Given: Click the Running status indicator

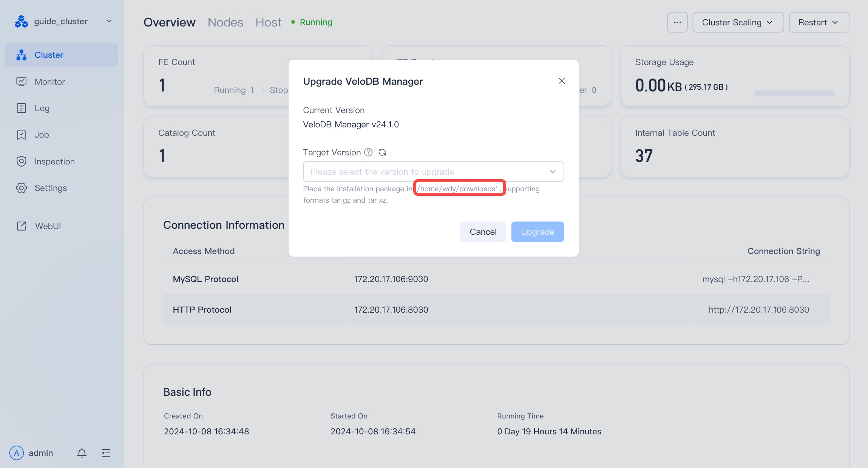Looking at the screenshot, I should (312, 22).
